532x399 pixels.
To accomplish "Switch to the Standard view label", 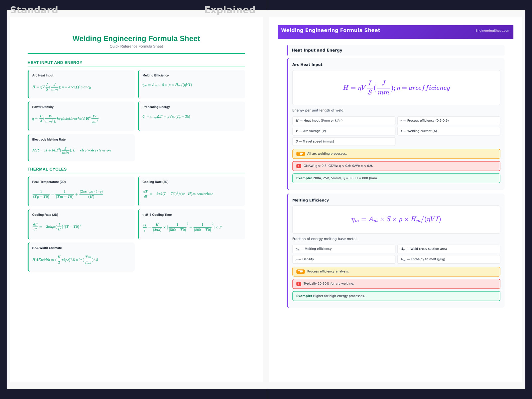I will click(34, 10).
